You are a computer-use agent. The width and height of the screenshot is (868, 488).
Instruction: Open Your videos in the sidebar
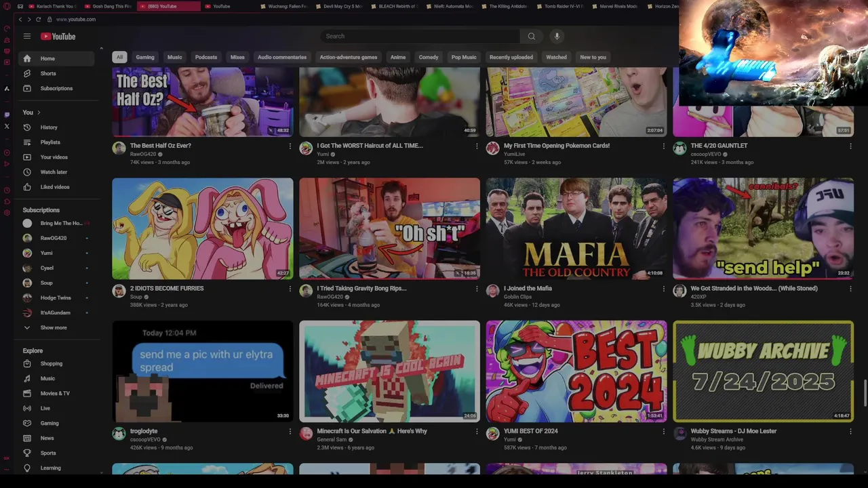tap(56, 157)
